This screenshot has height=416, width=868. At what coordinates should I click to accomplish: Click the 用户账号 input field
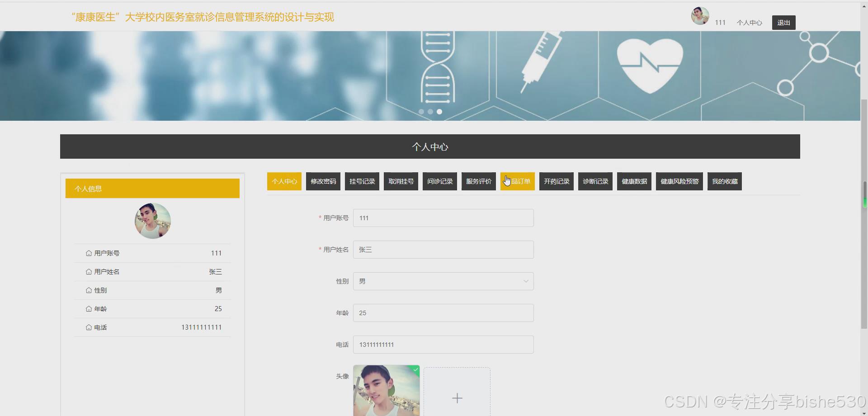(x=443, y=218)
